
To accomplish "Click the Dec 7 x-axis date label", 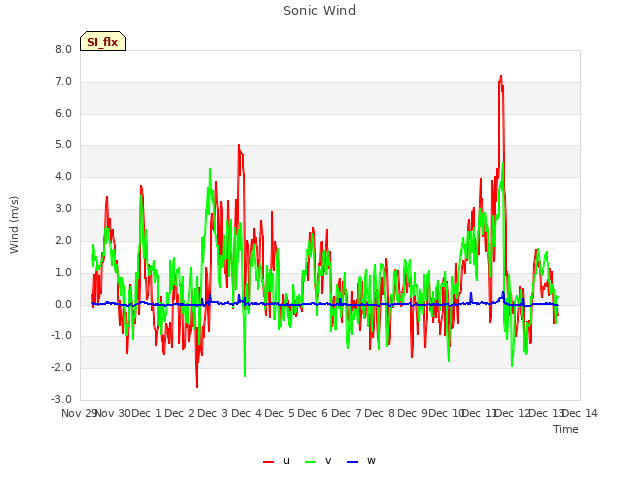I will coord(347,413).
